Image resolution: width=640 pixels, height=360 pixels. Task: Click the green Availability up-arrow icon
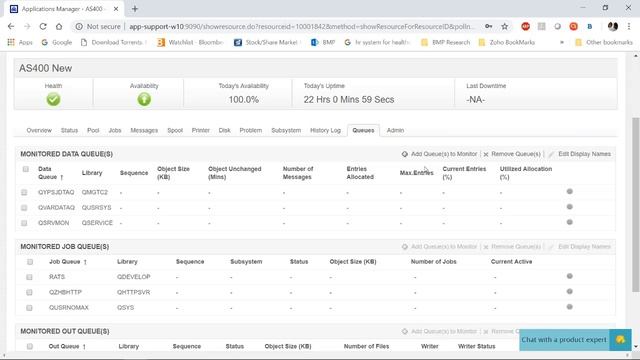(144, 99)
